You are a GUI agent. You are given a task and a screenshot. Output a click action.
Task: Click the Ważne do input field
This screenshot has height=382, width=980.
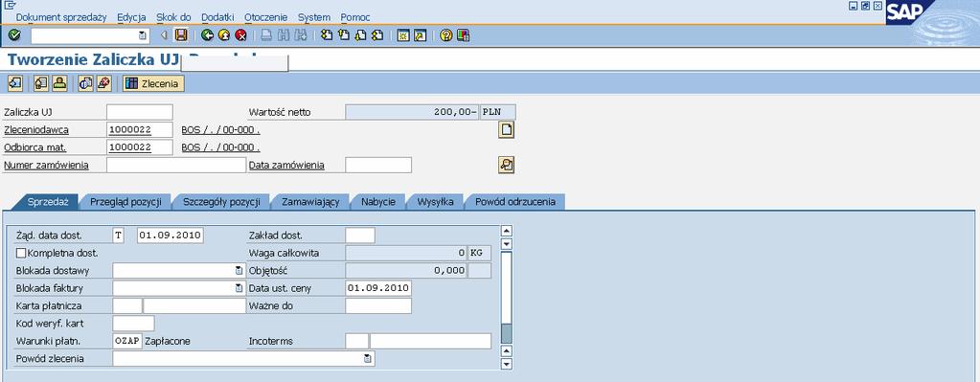point(378,305)
